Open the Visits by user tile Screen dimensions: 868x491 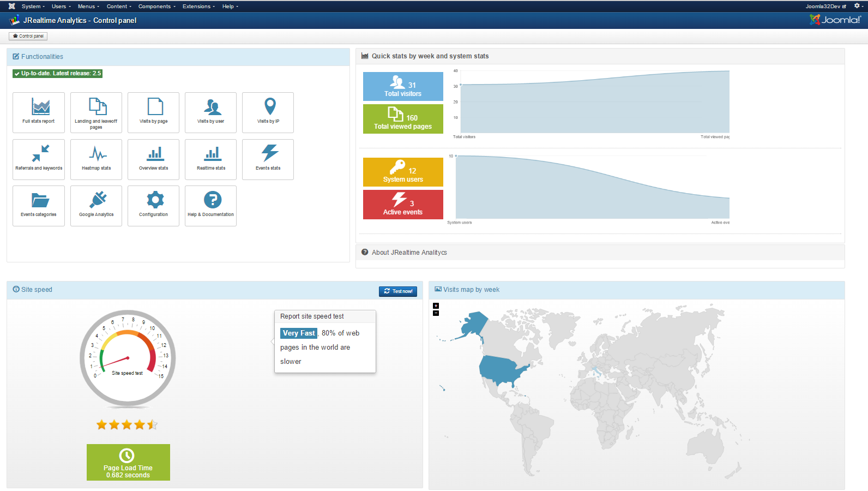tap(210, 112)
